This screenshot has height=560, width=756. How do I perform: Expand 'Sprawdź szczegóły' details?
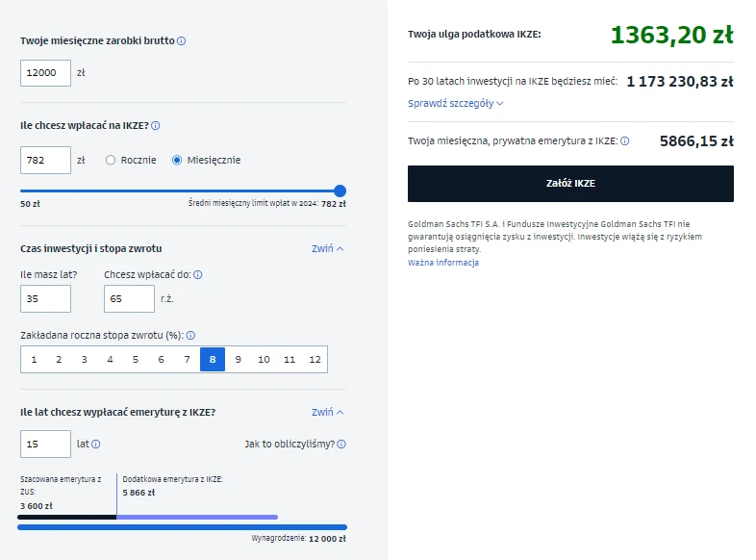pos(456,103)
